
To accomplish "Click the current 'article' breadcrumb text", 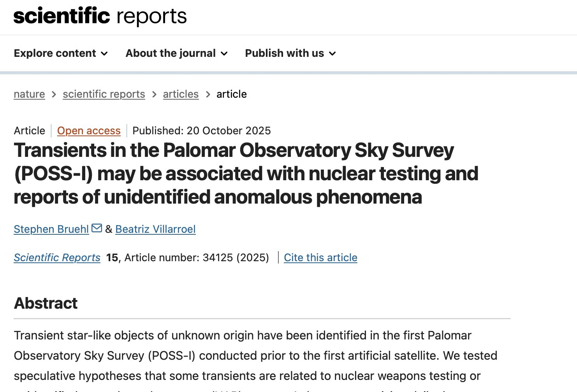I will [x=231, y=94].
